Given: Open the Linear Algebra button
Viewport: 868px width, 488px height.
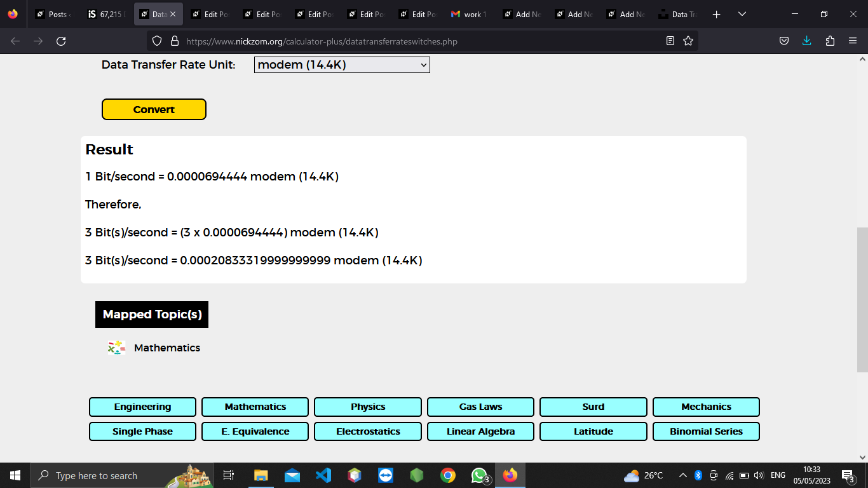Looking at the screenshot, I should point(481,431).
